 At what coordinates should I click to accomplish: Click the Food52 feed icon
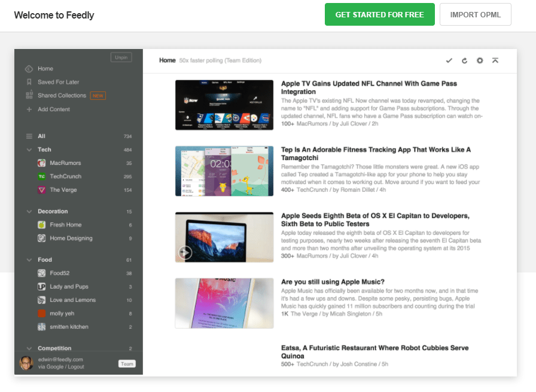41,273
